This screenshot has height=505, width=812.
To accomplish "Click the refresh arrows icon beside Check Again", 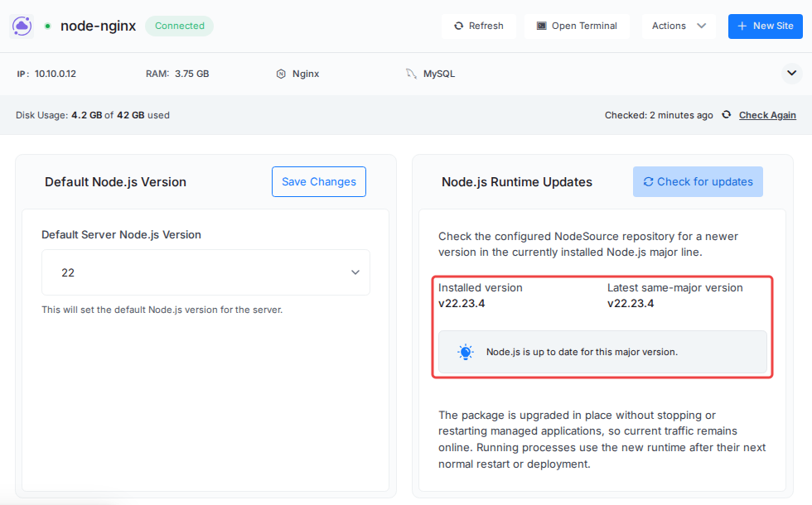I will (727, 115).
